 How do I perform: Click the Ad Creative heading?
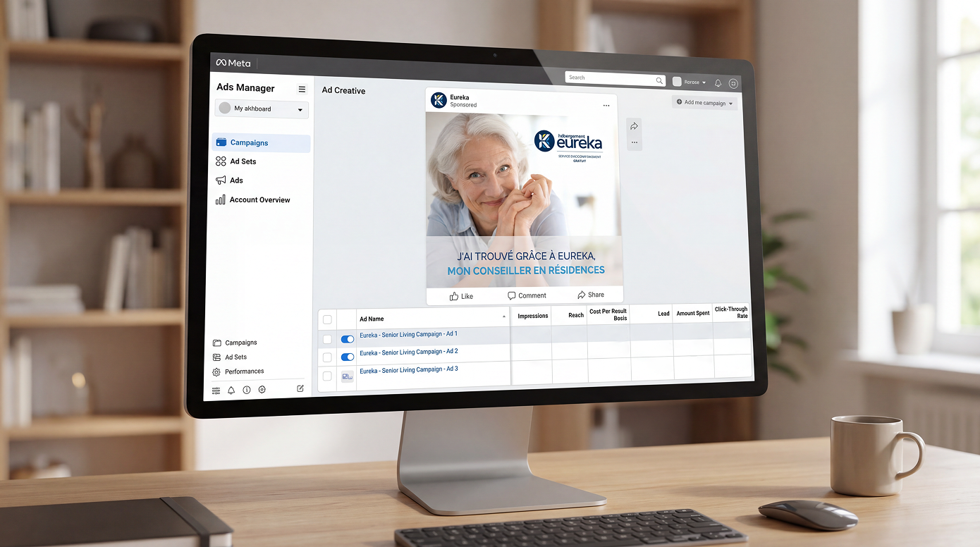343,90
